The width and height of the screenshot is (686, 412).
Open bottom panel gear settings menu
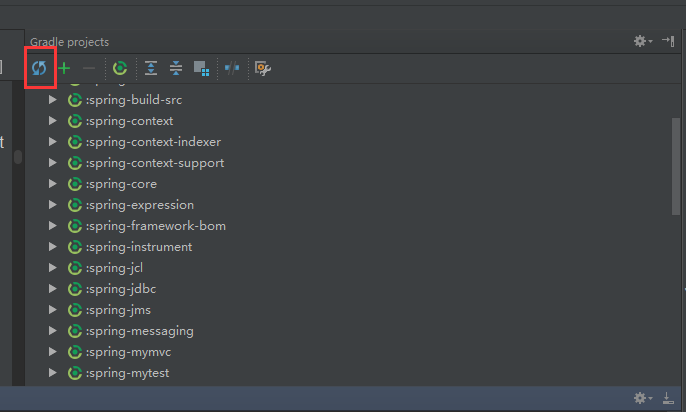[643, 398]
